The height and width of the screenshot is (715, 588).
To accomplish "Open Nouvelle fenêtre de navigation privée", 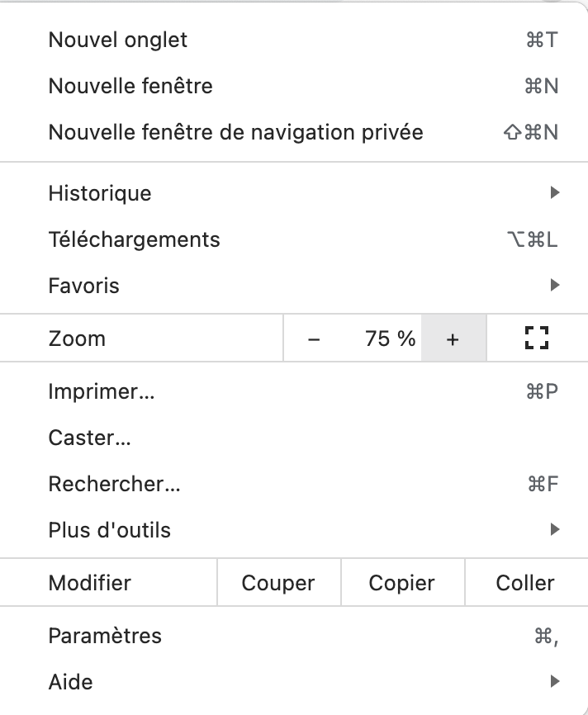I will tap(235, 132).
